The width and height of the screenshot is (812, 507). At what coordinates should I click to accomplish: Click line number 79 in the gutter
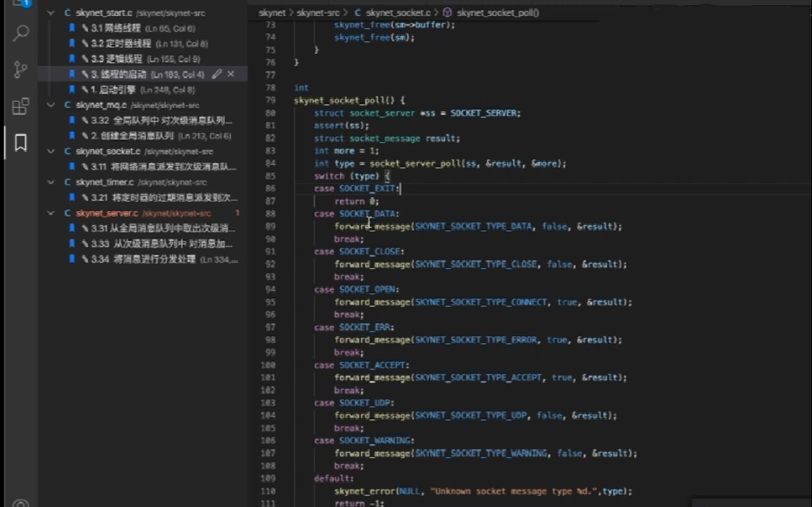pos(269,100)
